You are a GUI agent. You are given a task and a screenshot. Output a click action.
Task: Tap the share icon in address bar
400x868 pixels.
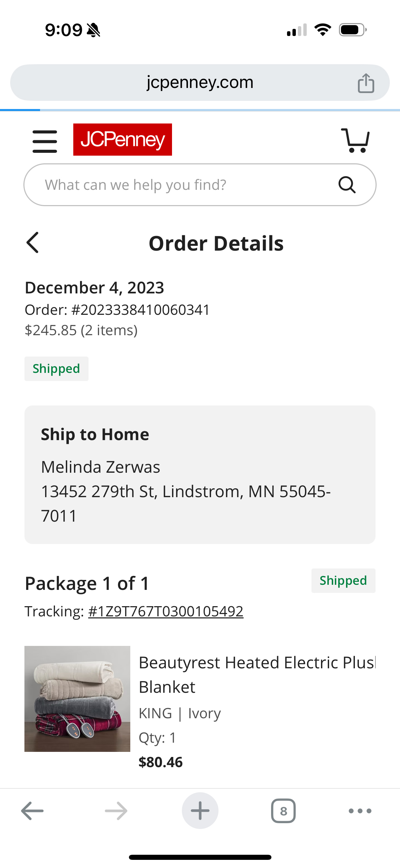(x=366, y=83)
